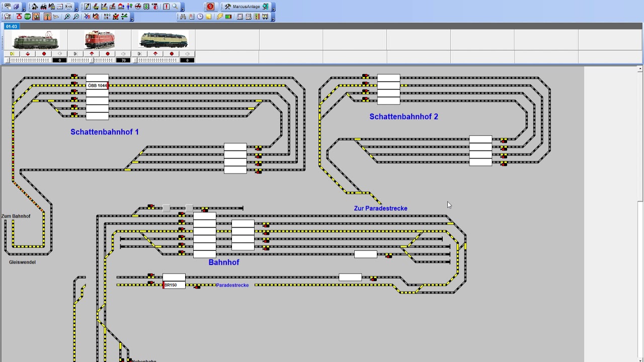Click the yellow lightning bolt icon

220,17
